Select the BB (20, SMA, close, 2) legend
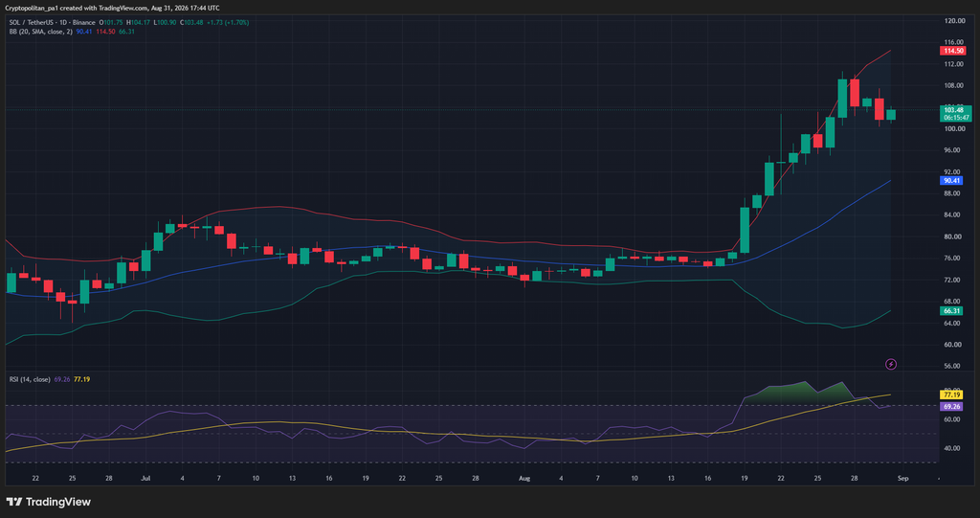 [x=40, y=32]
